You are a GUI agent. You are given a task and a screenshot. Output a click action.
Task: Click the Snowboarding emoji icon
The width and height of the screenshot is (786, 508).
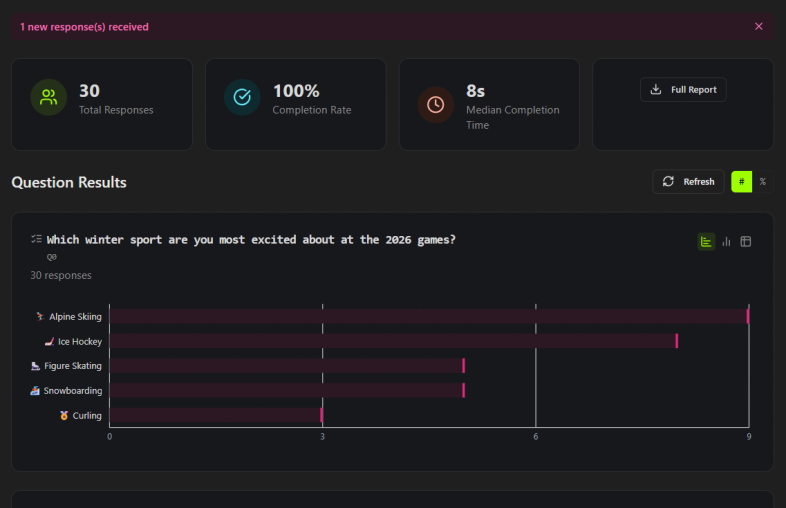click(35, 391)
